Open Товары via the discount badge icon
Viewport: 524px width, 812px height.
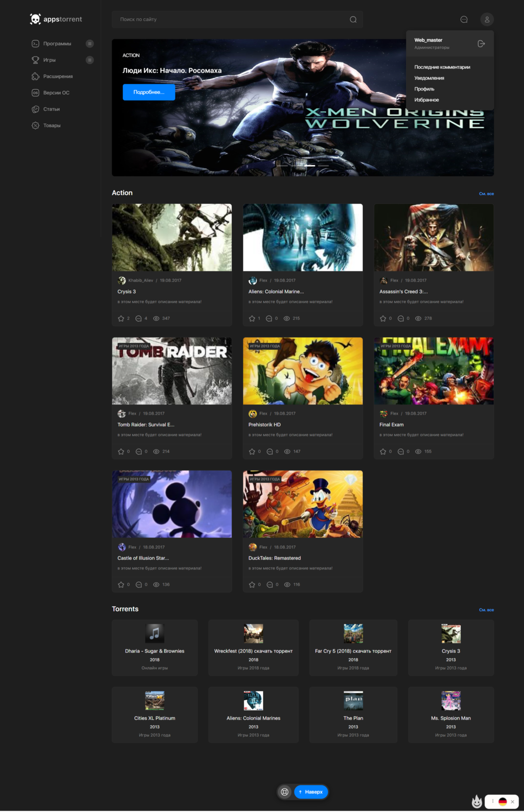click(x=35, y=125)
